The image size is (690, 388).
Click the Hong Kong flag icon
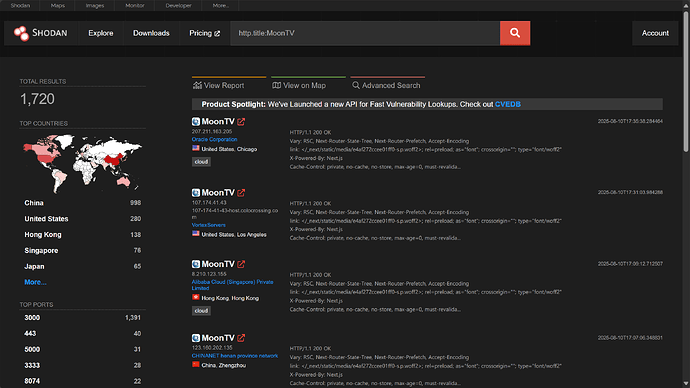click(196, 297)
